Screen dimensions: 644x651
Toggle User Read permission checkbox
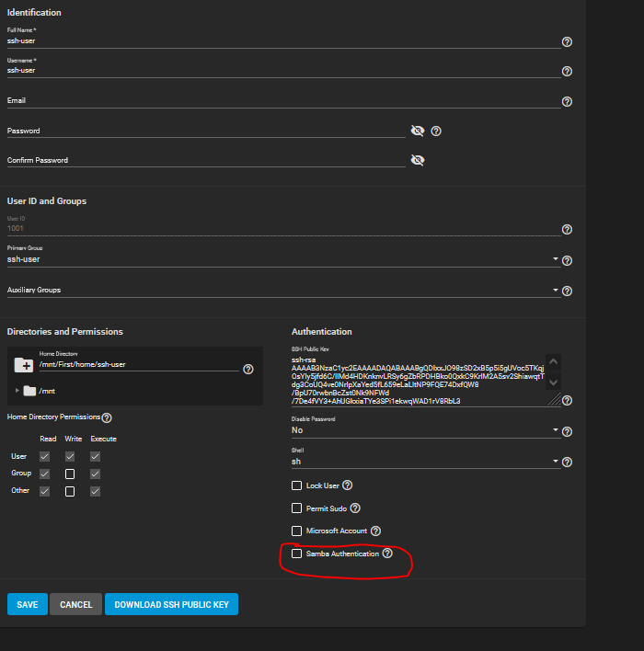point(44,457)
